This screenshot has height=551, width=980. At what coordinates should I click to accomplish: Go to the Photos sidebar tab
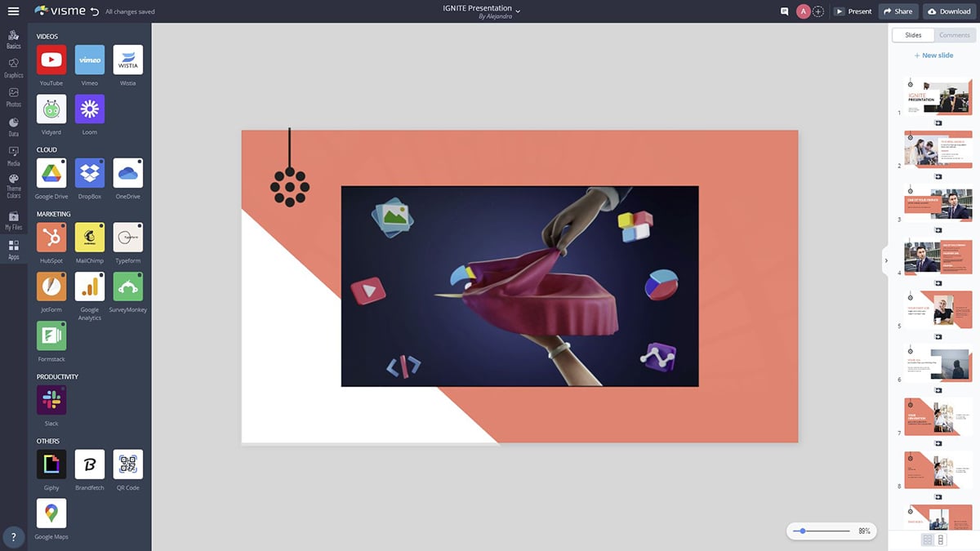13,97
